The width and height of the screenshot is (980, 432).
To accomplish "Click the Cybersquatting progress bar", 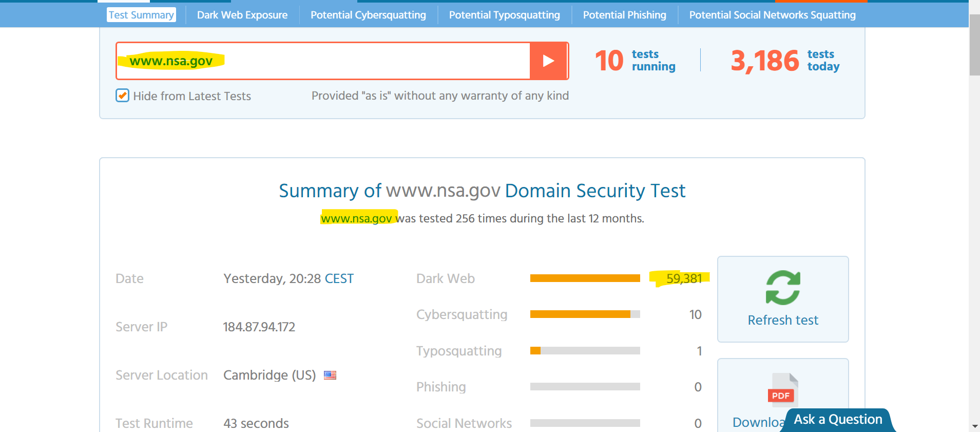I will 585,314.
